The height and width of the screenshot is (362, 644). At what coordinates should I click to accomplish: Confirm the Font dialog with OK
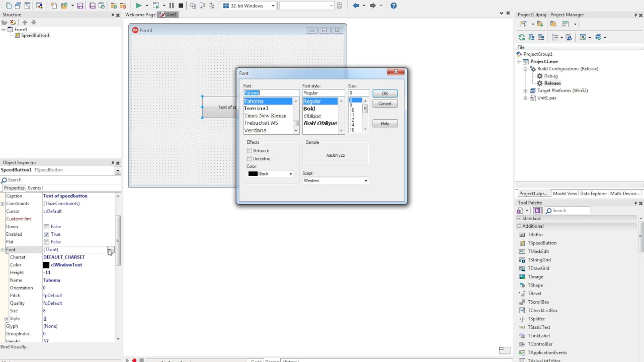click(385, 94)
